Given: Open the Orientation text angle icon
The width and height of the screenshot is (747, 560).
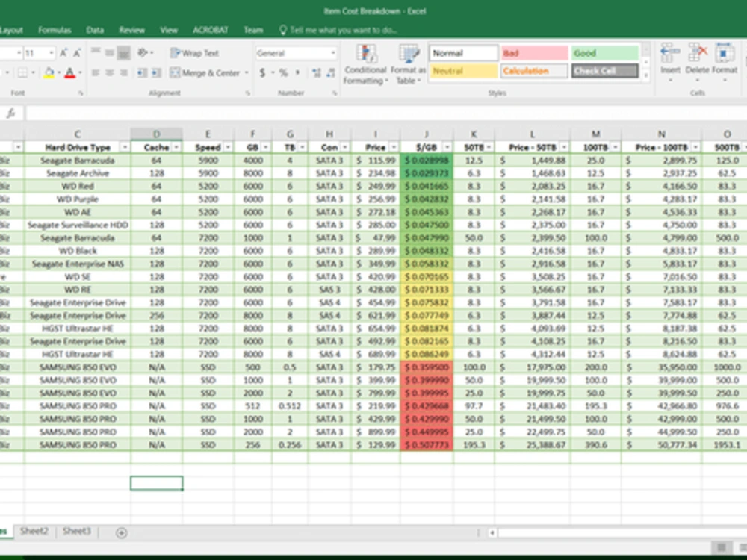Looking at the screenshot, I should [143, 52].
